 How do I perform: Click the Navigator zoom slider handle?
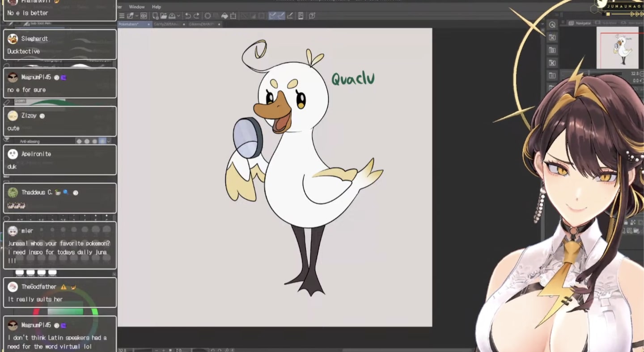click(x=589, y=73)
